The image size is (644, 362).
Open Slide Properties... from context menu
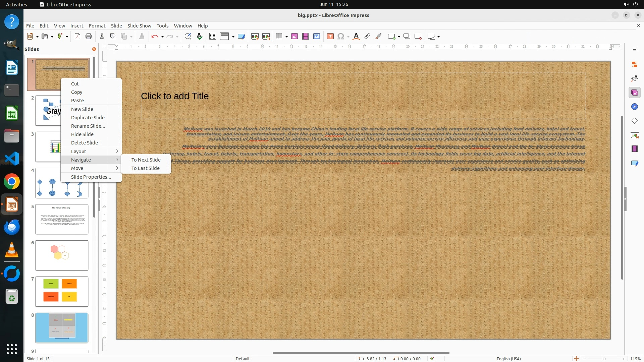(91, 177)
